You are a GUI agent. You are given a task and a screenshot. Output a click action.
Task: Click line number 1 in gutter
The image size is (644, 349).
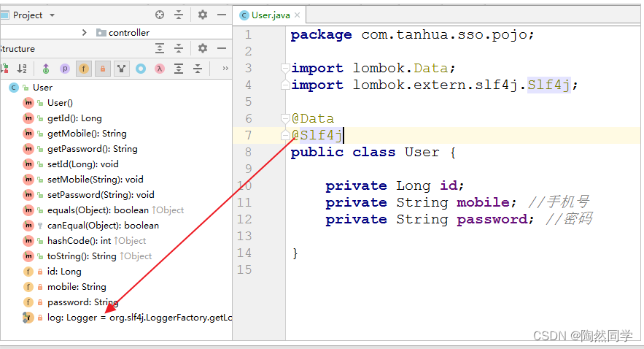[x=248, y=34]
